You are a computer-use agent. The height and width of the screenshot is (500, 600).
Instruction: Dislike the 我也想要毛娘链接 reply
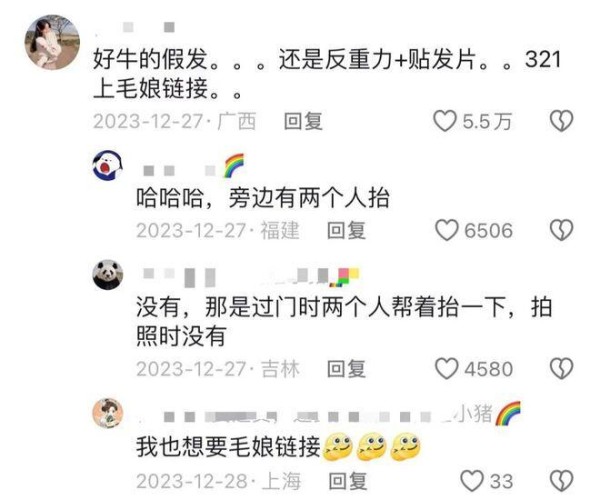(x=561, y=481)
